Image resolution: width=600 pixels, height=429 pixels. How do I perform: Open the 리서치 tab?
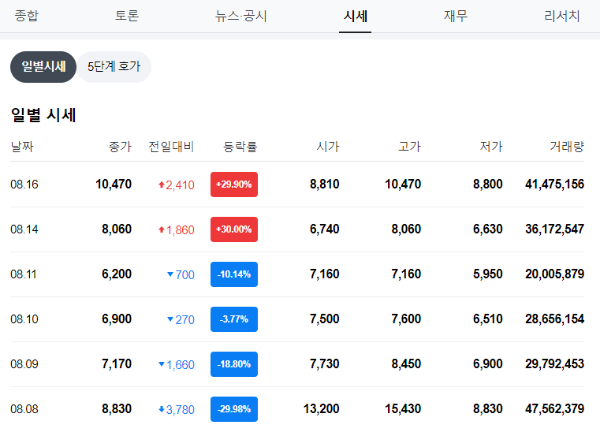click(x=562, y=16)
